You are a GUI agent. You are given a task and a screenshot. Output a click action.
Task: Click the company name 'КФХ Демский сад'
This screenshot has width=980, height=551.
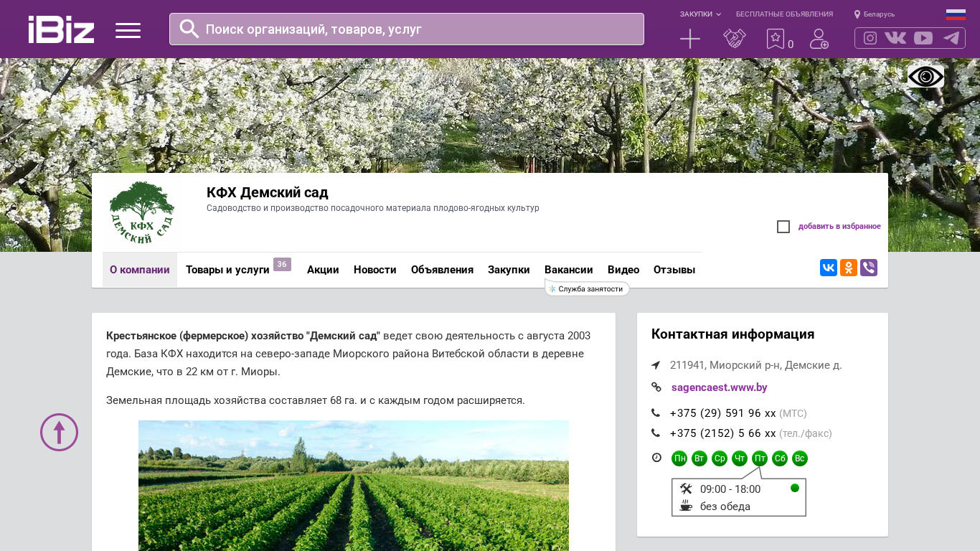pos(268,192)
